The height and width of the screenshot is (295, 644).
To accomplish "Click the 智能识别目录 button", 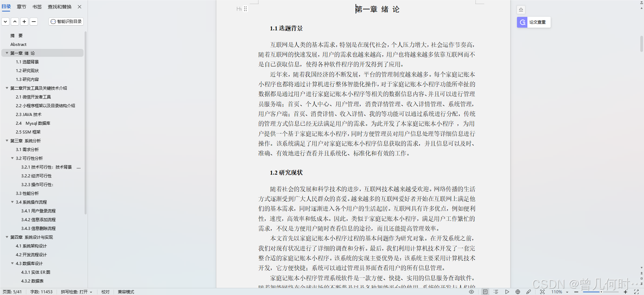I will click(x=66, y=22).
